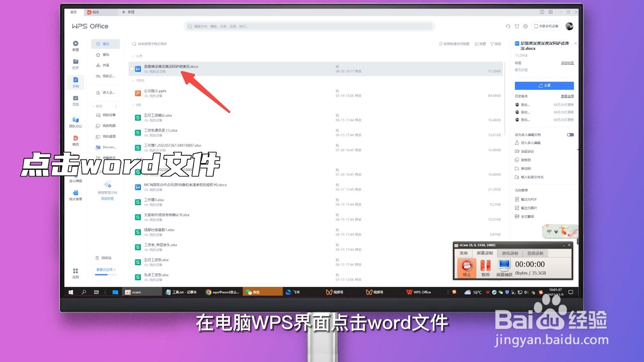This screenshot has height=362, width=644.
Task: Open the 日历 (Calendar) icon in sidebar
Action: [75, 99]
